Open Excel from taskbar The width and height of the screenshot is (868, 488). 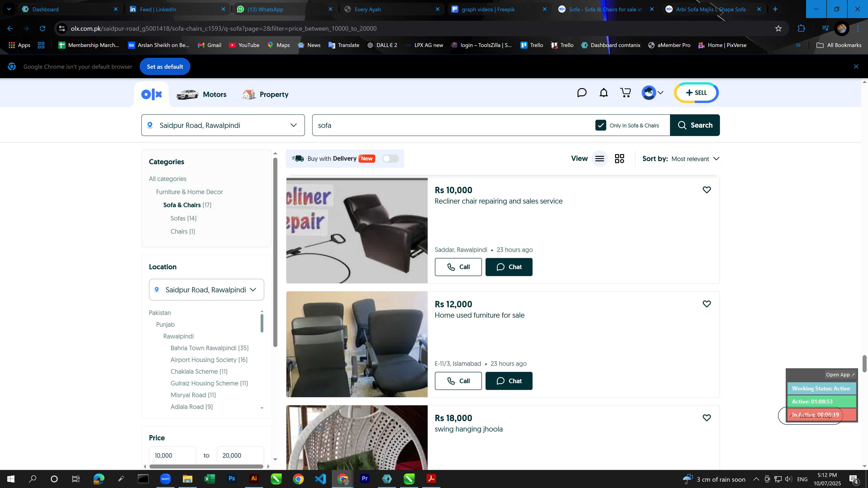click(210, 479)
